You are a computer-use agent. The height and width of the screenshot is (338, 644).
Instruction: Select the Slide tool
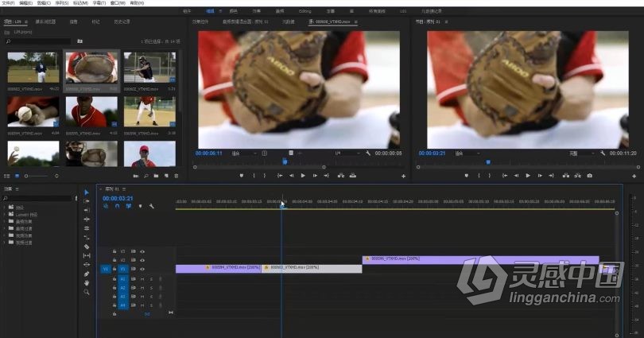point(86,265)
